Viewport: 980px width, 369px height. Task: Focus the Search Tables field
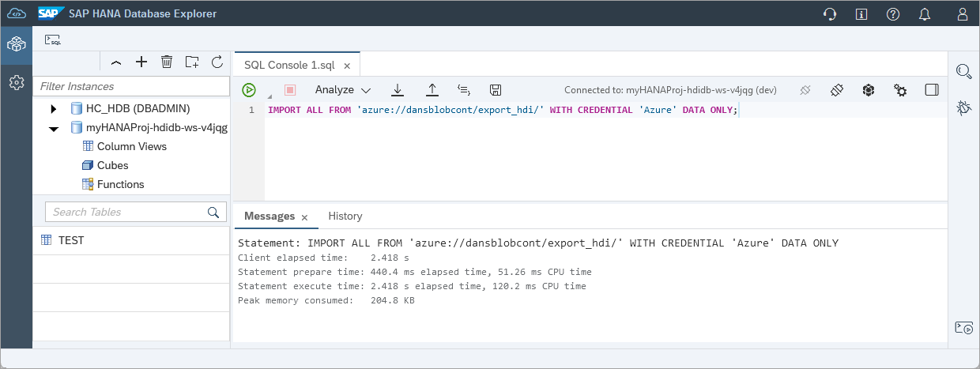point(126,212)
